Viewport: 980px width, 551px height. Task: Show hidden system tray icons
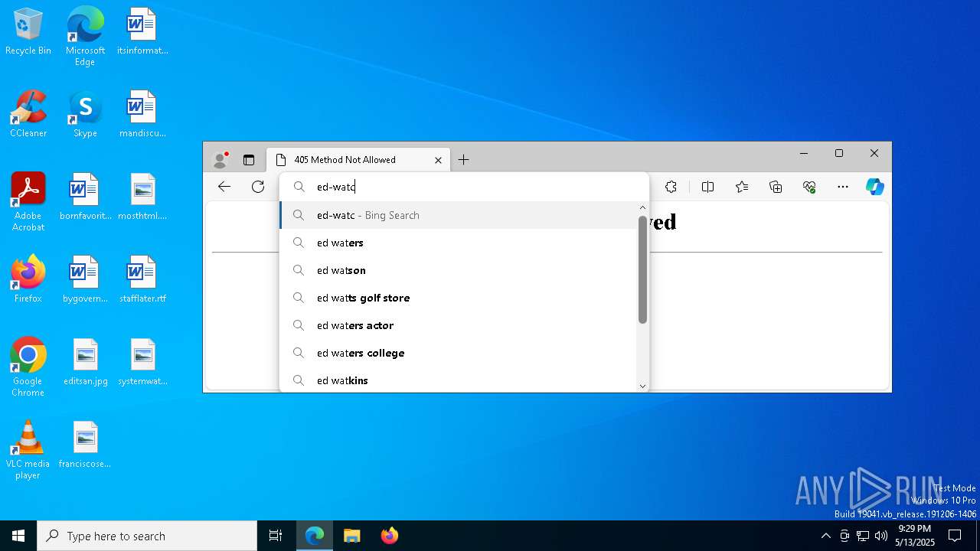click(825, 536)
